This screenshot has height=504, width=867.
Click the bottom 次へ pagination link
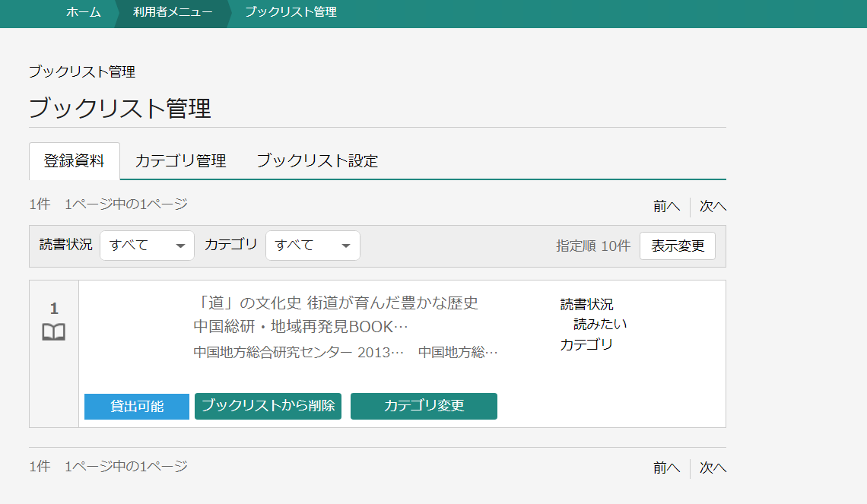pos(713,468)
